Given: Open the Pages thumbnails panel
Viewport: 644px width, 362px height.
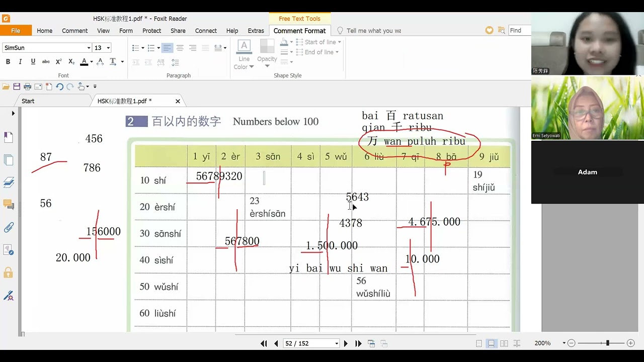Looking at the screenshot, I should coord(8,160).
